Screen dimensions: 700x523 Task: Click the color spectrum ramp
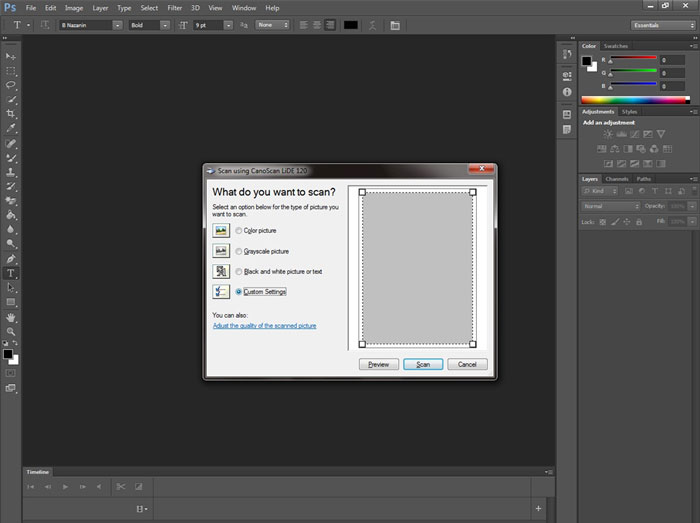coord(635,100)
